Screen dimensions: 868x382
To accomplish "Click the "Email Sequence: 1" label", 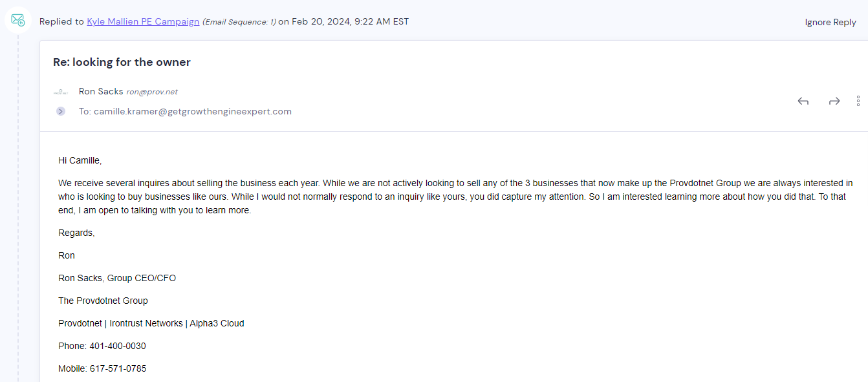I will point(239,22).
